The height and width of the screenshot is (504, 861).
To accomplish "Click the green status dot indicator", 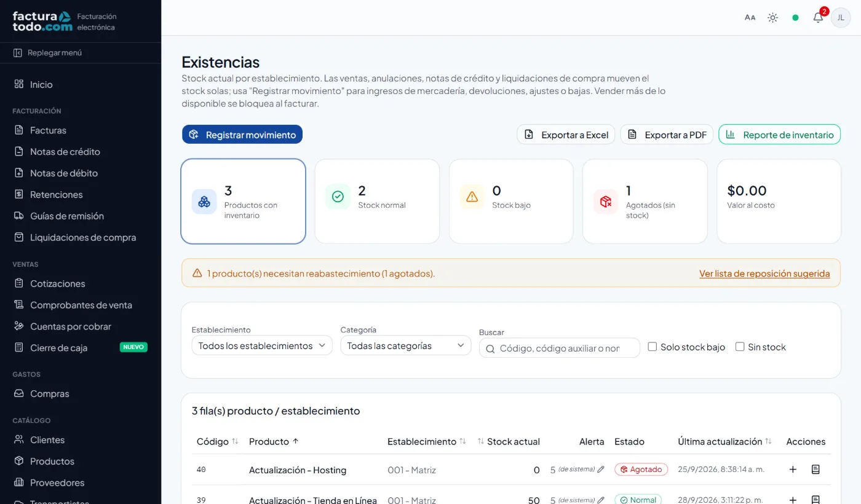I will pos(795,18).
